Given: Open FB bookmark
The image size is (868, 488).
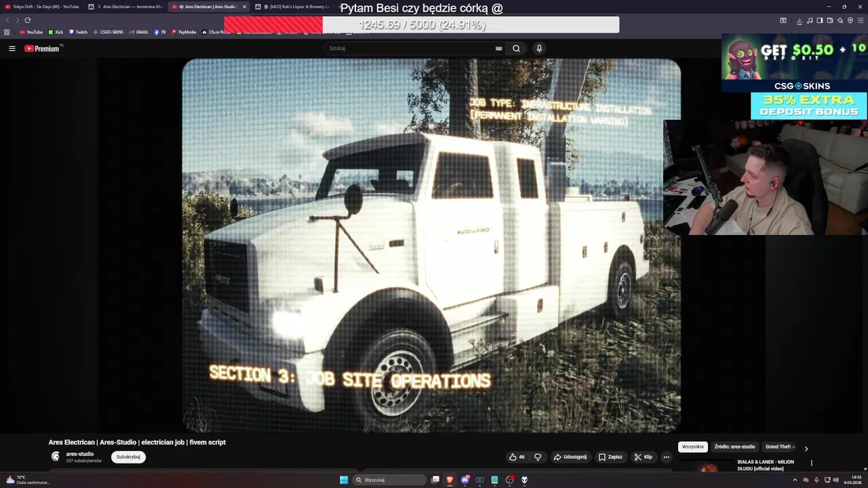Looking at the screenshot, I should 160,32.
